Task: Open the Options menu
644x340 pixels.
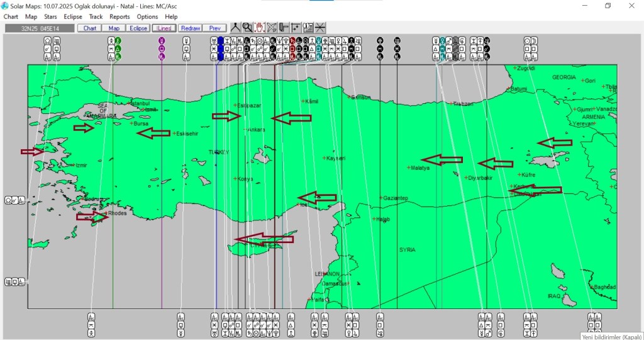Action: 147,16
